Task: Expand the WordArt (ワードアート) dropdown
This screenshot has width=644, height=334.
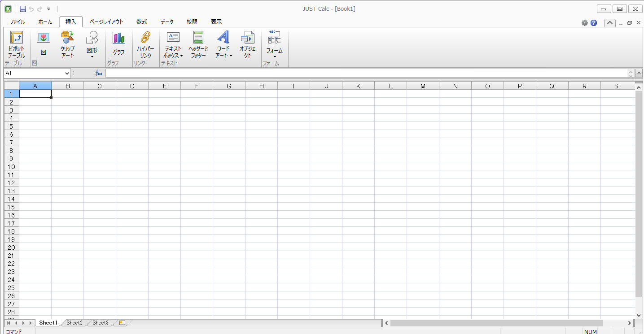Action: (223, 56)
